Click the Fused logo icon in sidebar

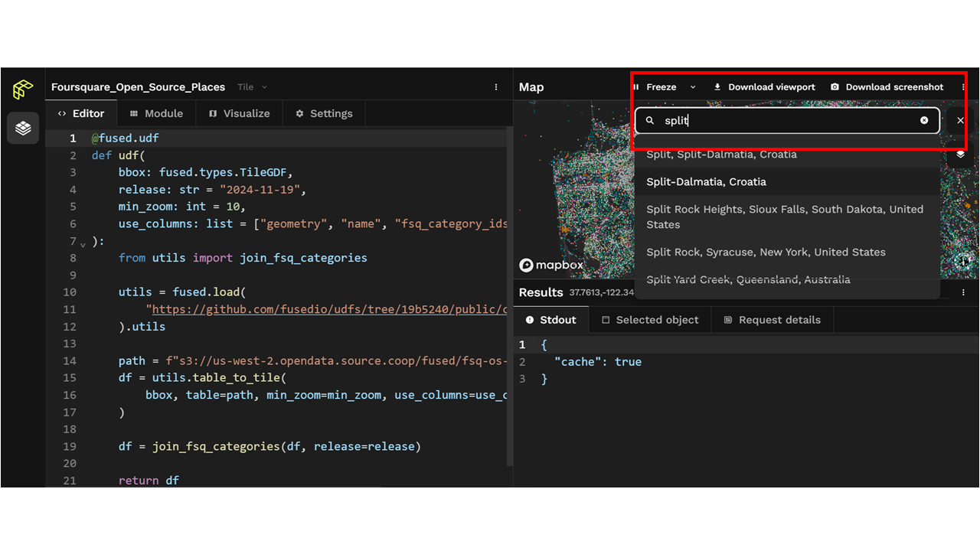(23, 89)
